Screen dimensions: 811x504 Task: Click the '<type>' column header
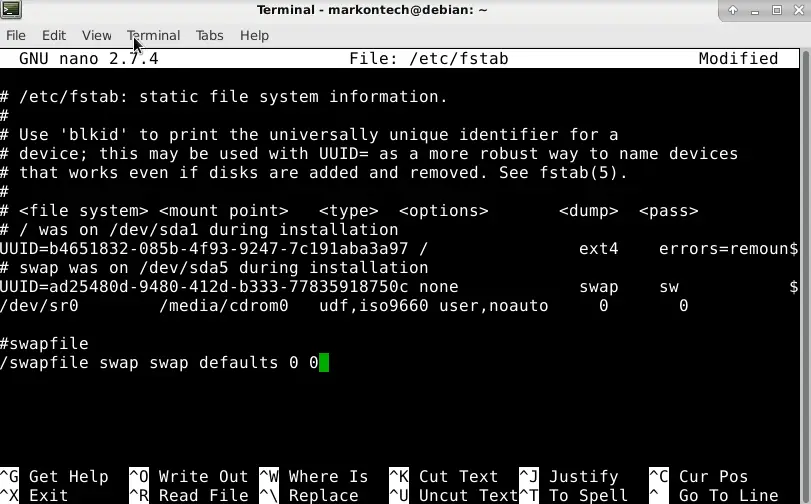point(349,211)
